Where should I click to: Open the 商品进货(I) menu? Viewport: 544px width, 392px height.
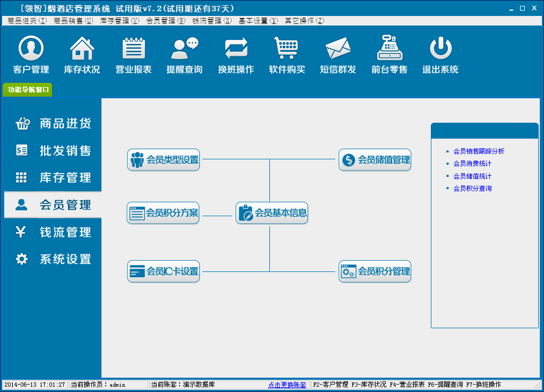click(x=27, y=21)
